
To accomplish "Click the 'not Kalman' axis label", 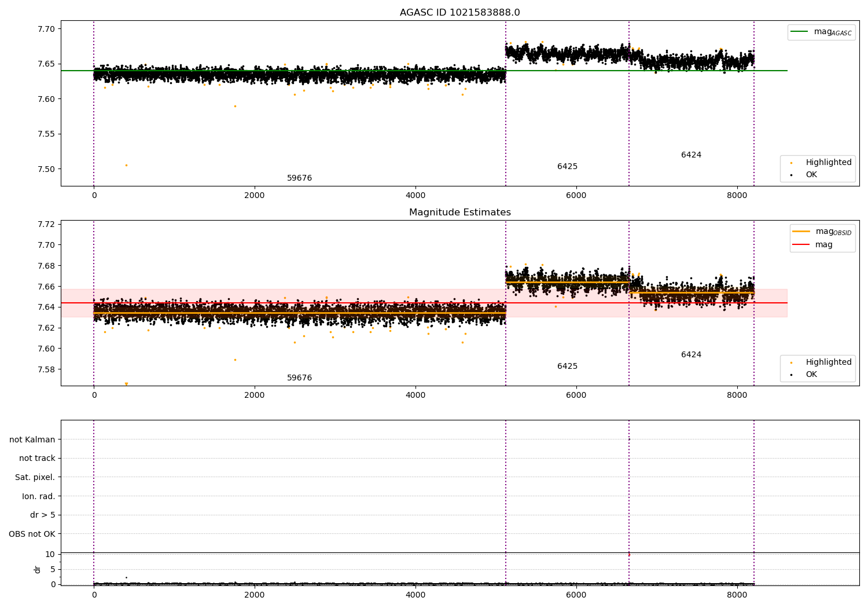I will (x=32, y=440).
